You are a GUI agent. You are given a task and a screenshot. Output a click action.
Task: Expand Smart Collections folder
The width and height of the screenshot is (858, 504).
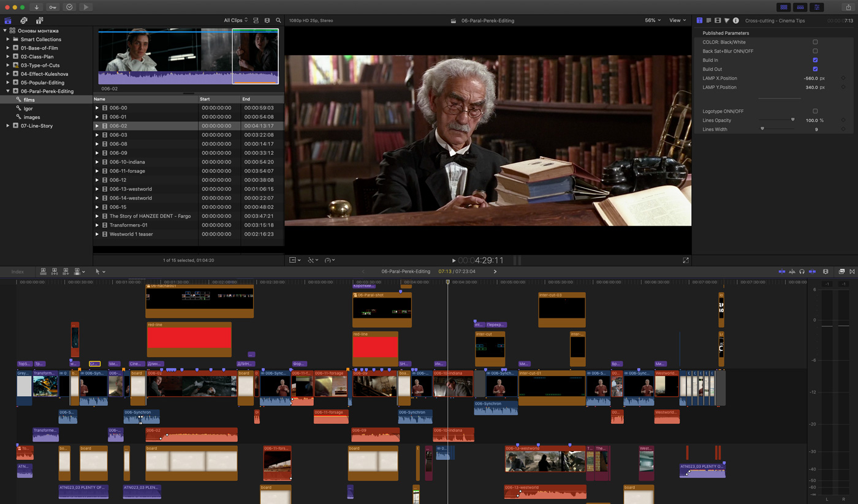[x=8, y=39]
